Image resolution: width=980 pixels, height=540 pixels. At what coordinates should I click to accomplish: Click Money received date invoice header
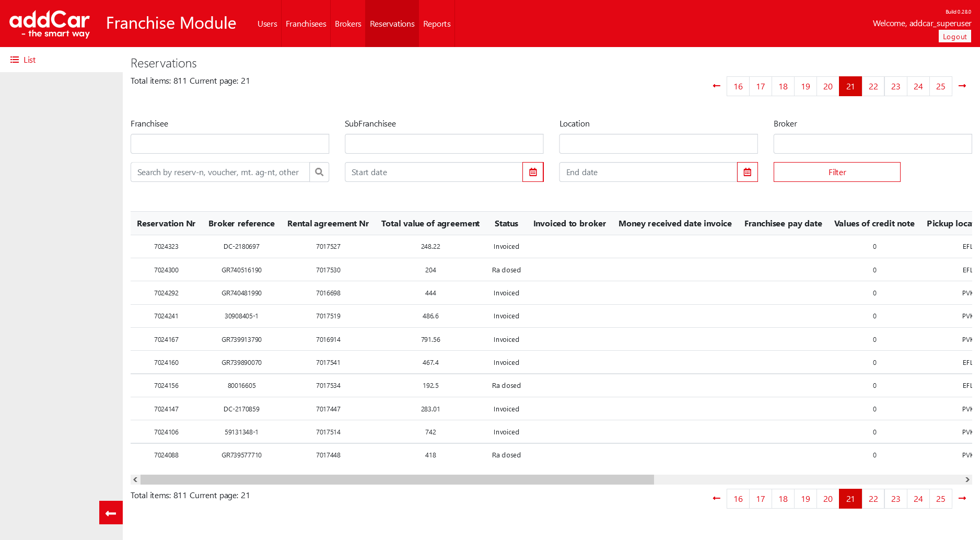(x=675, y=223)
